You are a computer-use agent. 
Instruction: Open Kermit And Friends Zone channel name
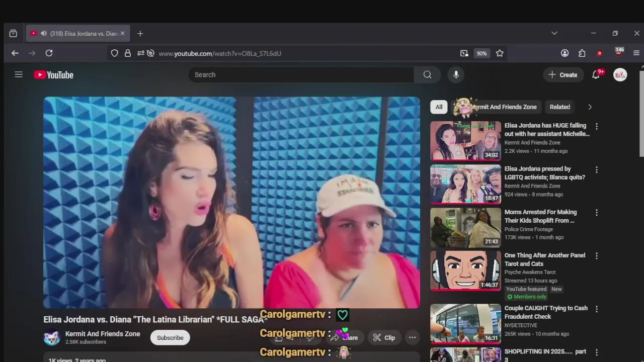tap(103, 334)
